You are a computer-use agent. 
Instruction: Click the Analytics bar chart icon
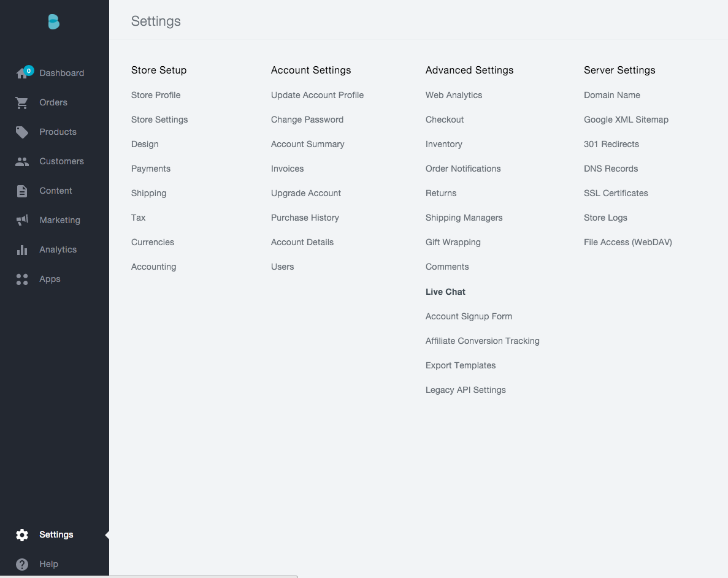click(x=22, y=249)
